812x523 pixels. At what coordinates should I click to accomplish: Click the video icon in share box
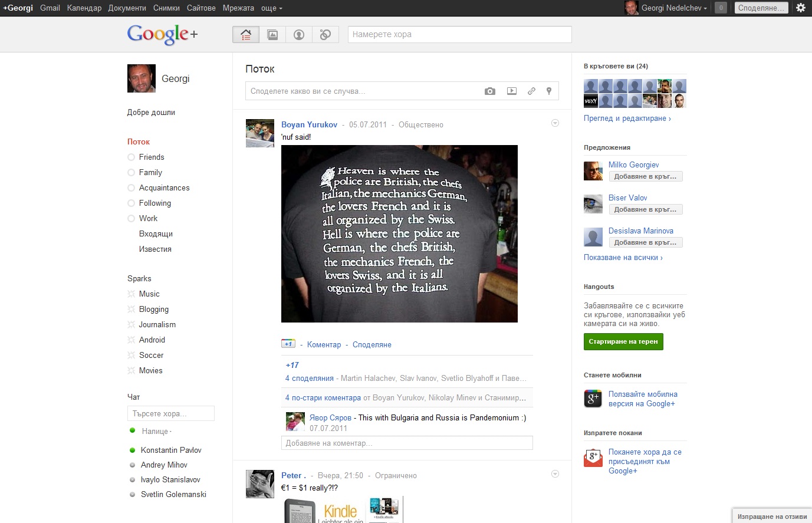511,91
